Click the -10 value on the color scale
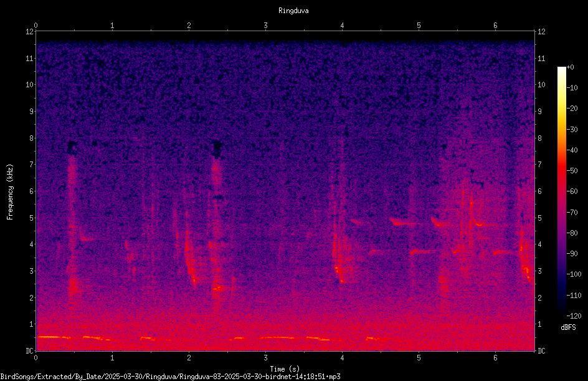 tap(572, 88)
